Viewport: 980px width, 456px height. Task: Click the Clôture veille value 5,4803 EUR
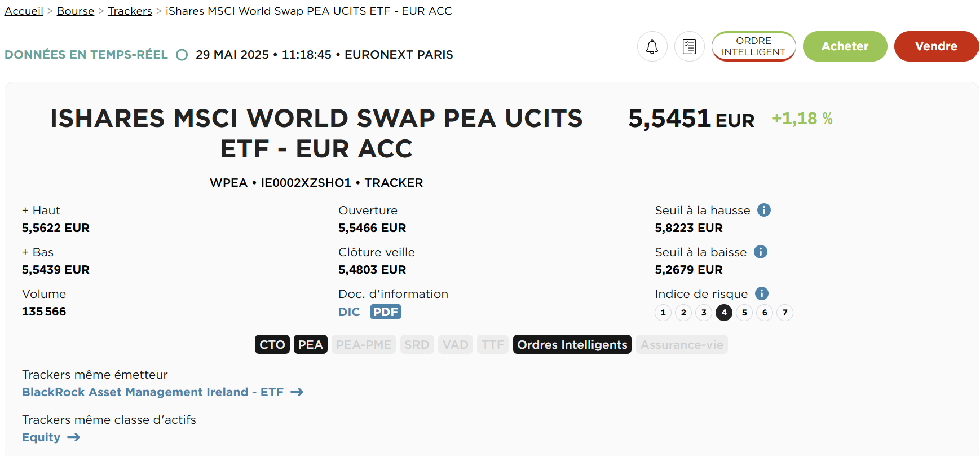[x=372, y=270]
